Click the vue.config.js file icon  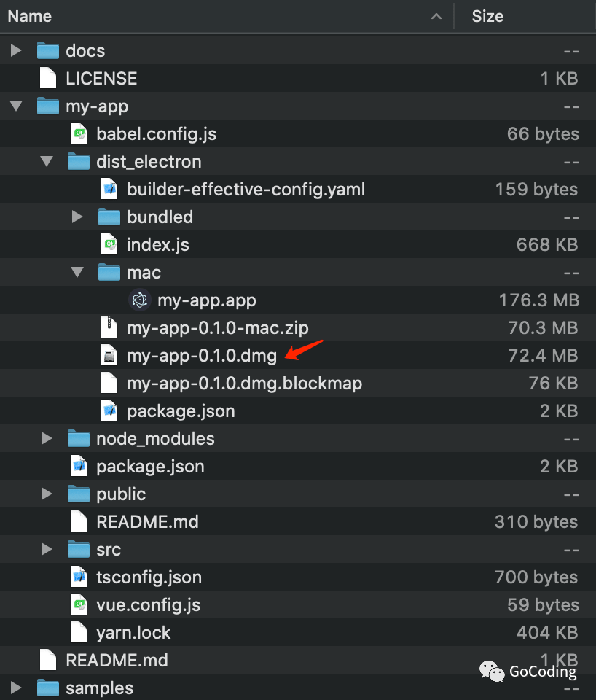click(x=78, y=604)
